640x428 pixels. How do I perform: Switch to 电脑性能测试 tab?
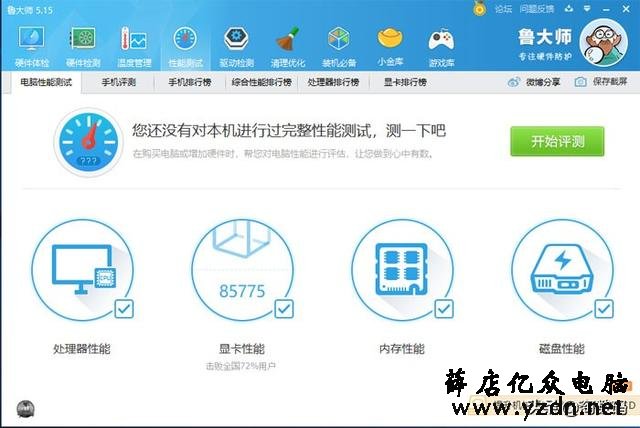(x=46, y=82)
